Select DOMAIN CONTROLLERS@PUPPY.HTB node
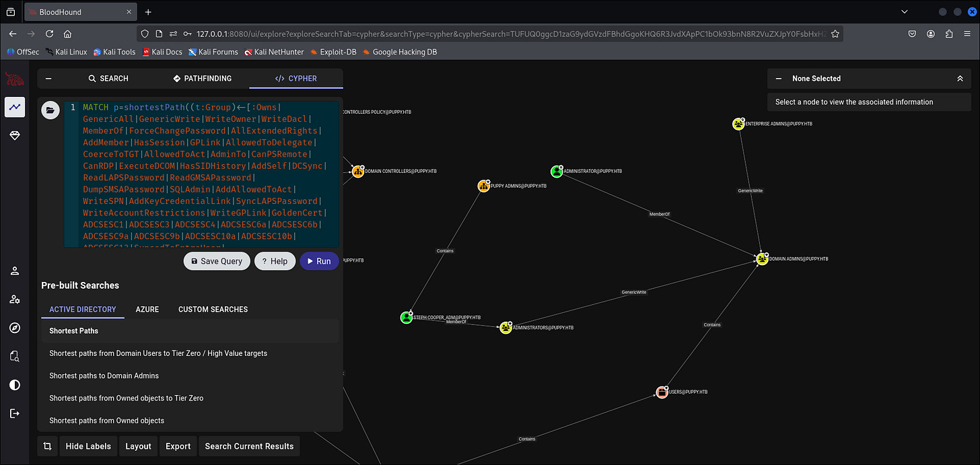Image resolution: width=980 pixels, height=465 pixels. pos(357,172)
